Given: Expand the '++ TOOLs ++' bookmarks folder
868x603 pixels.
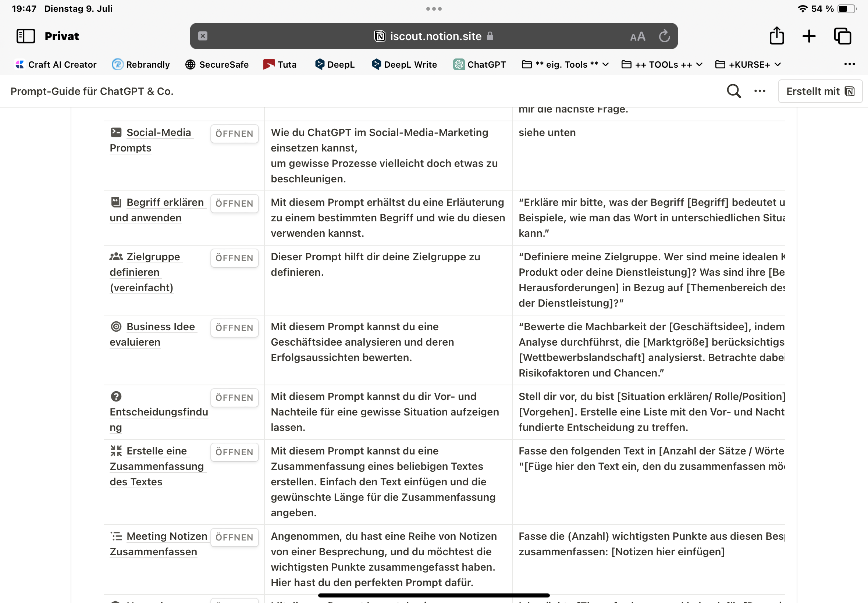Looking at the screenshot, I should (x=662, y=65).
